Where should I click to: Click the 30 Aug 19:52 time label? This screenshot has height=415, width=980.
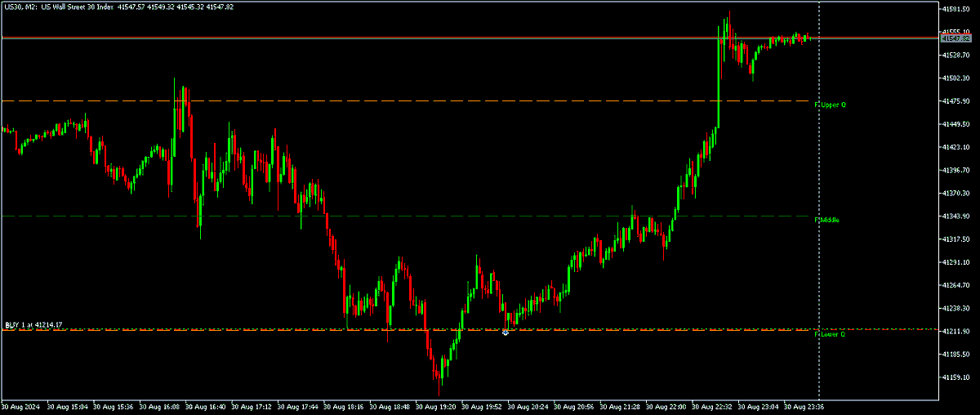pos(482,405)
